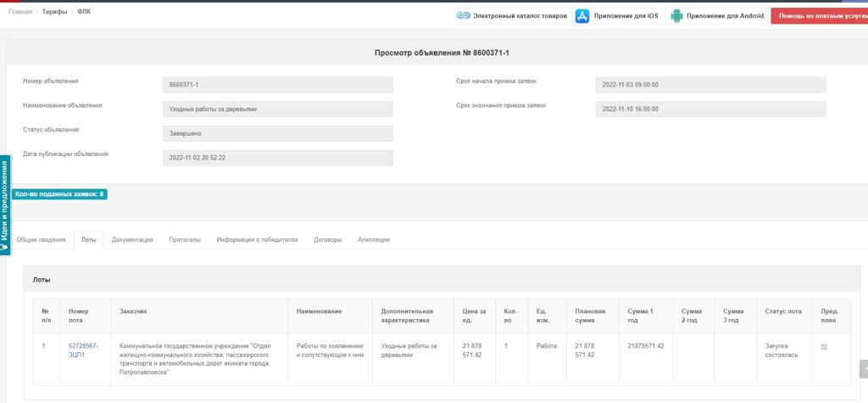The image size is (868, 403).
Task: Click the scroll-to-top arrow at right edge
Action: 864,369
